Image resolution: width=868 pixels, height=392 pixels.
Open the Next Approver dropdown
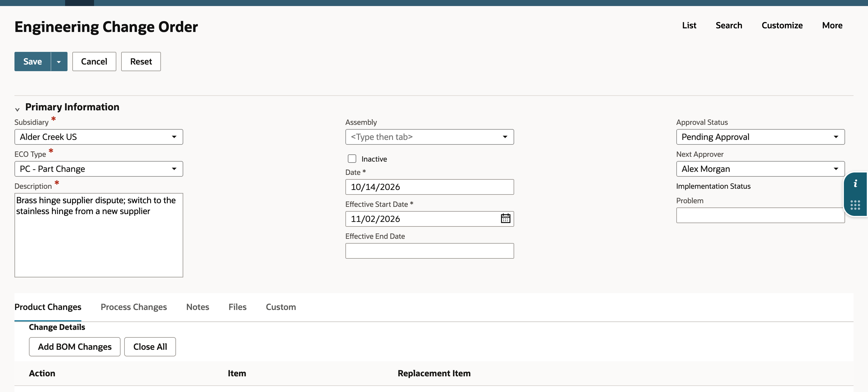(760, 169)
